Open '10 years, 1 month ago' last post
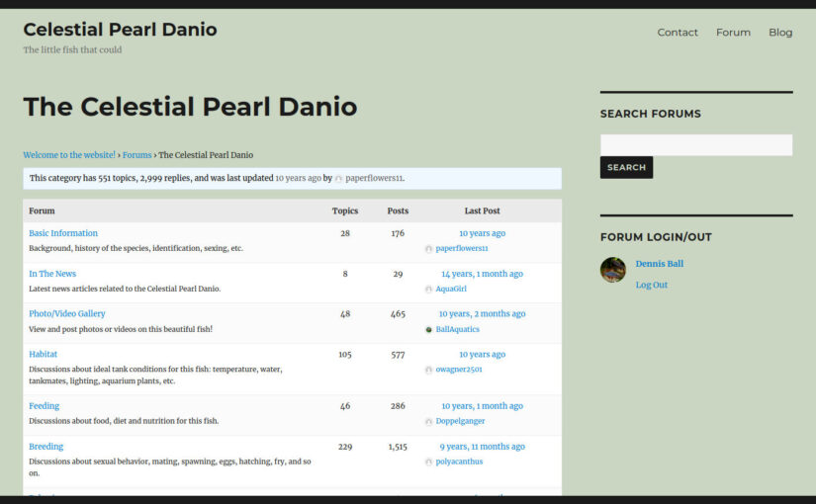This screenshot has width=816, height=504. [482, 406]
